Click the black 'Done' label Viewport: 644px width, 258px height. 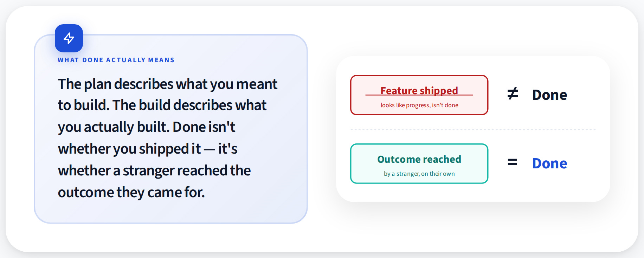coord(549,95)
